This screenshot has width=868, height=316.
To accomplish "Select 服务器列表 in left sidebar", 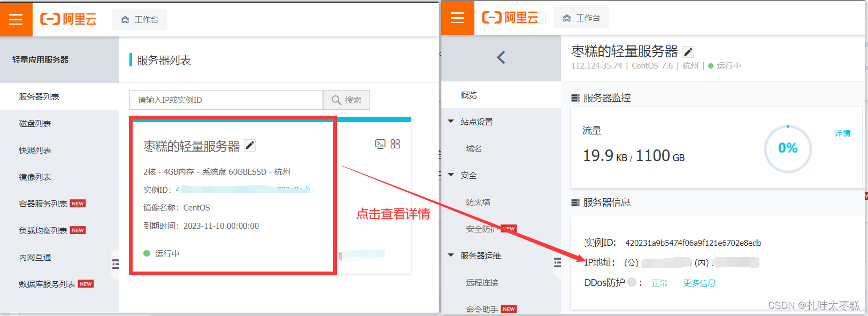I will 59,96.
